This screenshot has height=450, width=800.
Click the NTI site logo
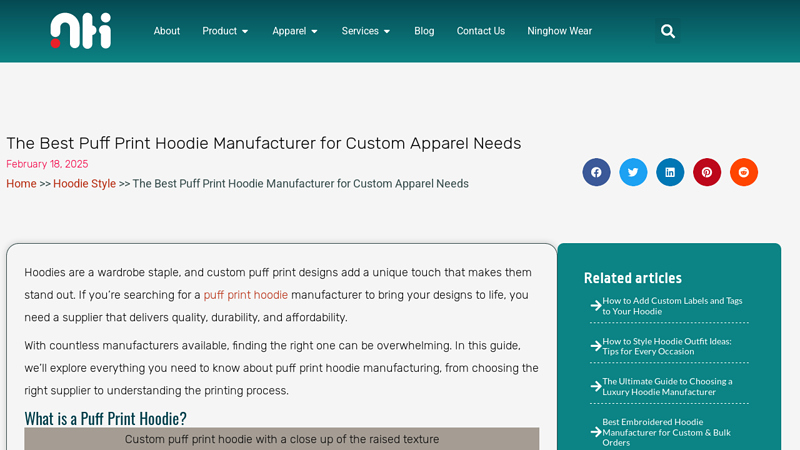(x=81, y=31)
